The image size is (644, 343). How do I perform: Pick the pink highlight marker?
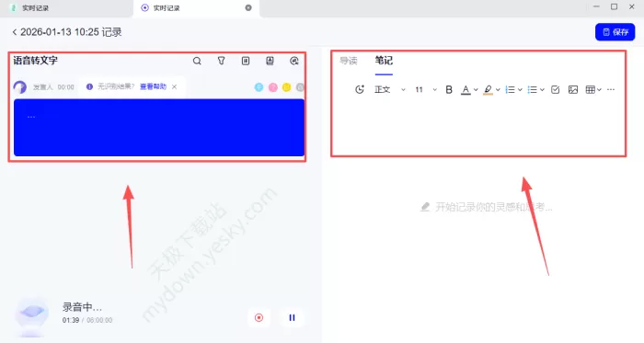coord(272,87)
